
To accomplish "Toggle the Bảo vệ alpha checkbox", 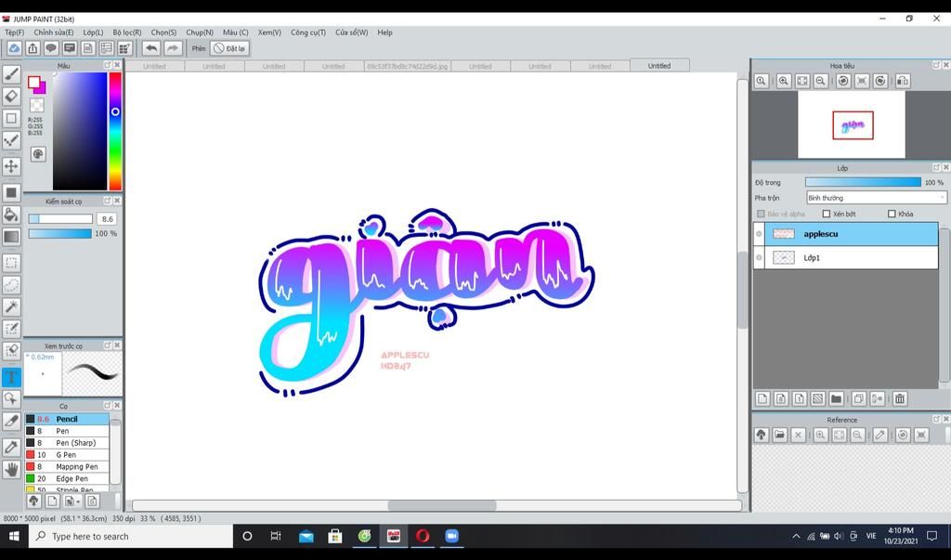I will tap(761, 214).
